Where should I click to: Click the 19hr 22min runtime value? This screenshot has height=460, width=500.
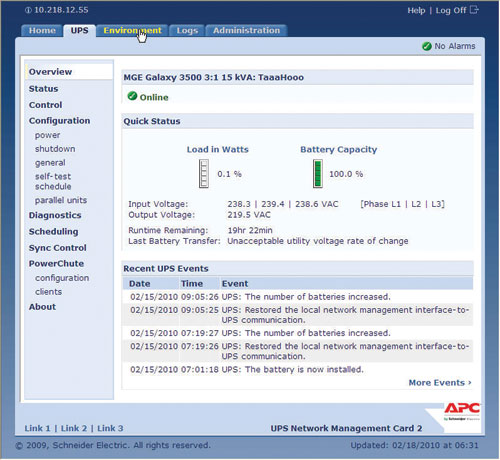click(250, 230)
